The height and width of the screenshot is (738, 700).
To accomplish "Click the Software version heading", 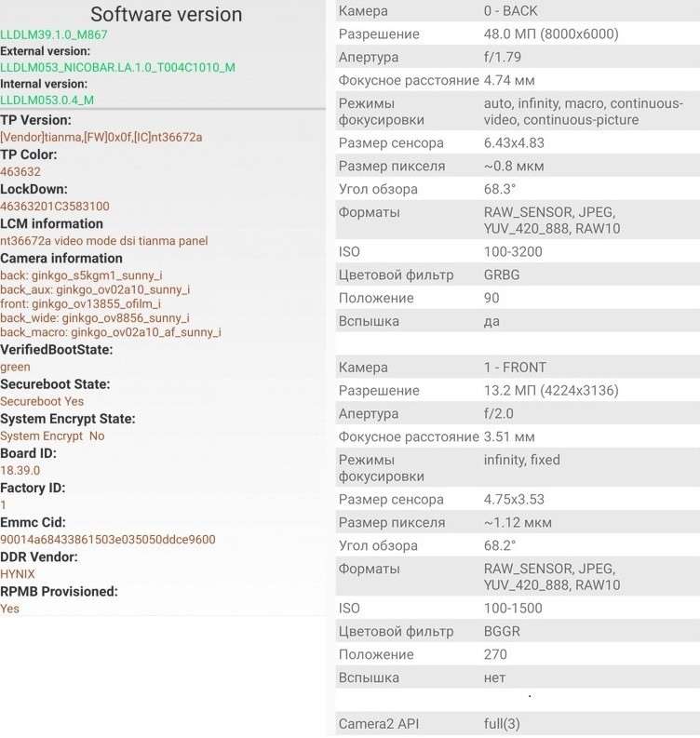I will click(x=166, y=14).
